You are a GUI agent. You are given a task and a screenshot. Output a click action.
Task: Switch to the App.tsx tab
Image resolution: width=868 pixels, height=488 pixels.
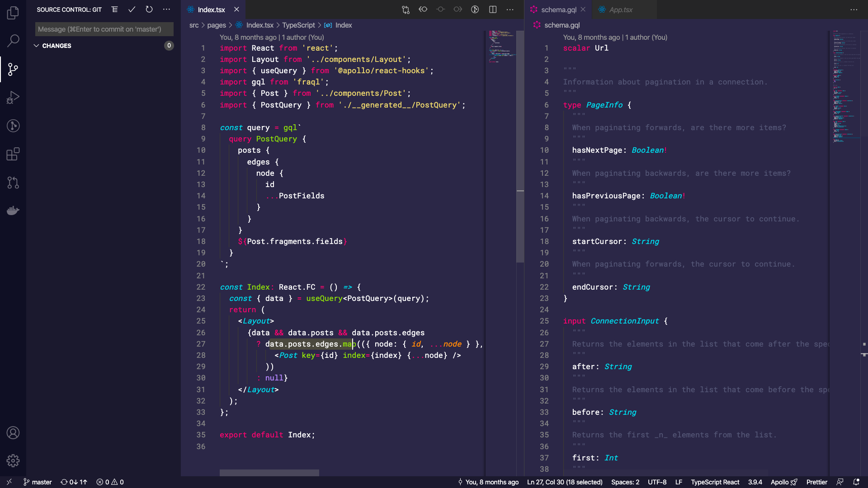(x=620, y=9)
